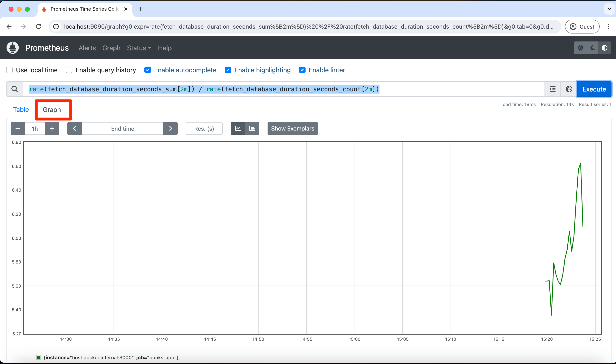Screen dimensions: 616x364
Task: Click the browser address bar URL
Action: tap(308, 27)
